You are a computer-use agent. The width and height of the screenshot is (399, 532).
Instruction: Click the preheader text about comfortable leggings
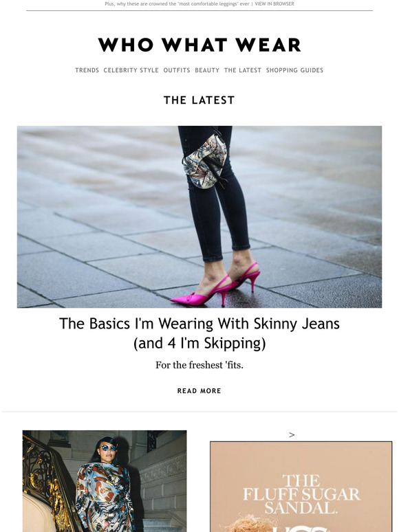(x=177, y=3)
